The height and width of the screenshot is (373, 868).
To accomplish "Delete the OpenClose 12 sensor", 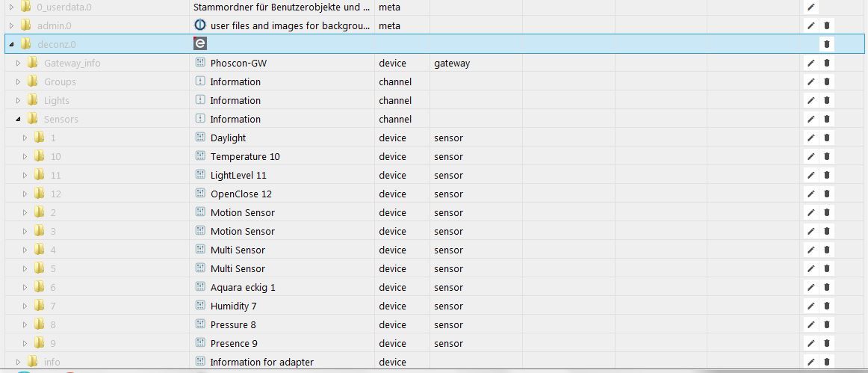I will (826, 194).
